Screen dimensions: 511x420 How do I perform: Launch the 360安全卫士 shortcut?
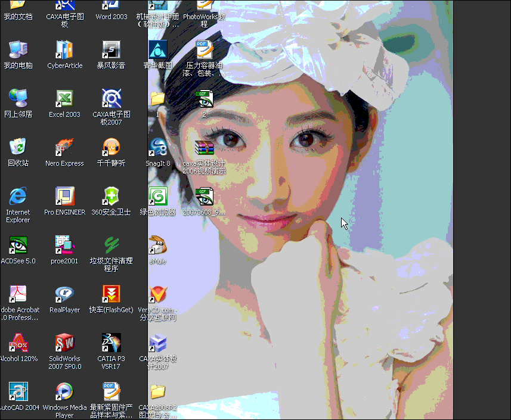coord(111,196)
